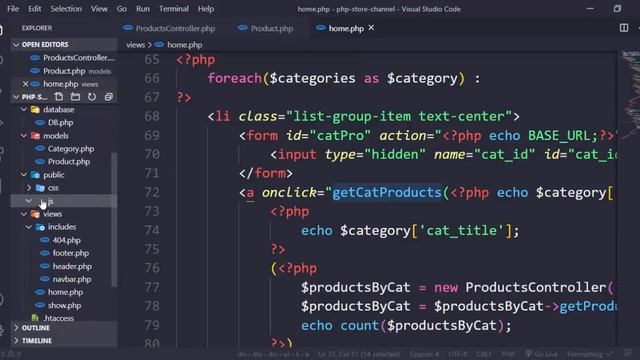The image size is (640, 360).
Task: Click the PHP language mode indicator
Action: point(508,354)
